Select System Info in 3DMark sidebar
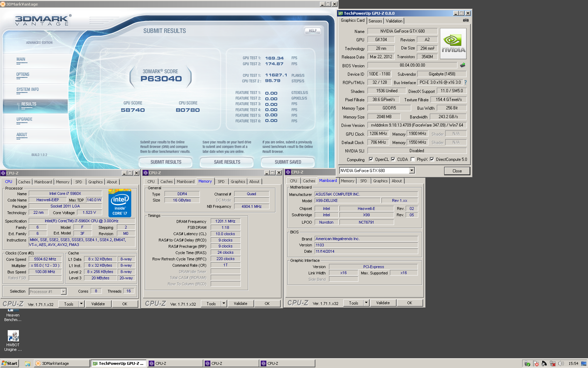 coord(28,89)
